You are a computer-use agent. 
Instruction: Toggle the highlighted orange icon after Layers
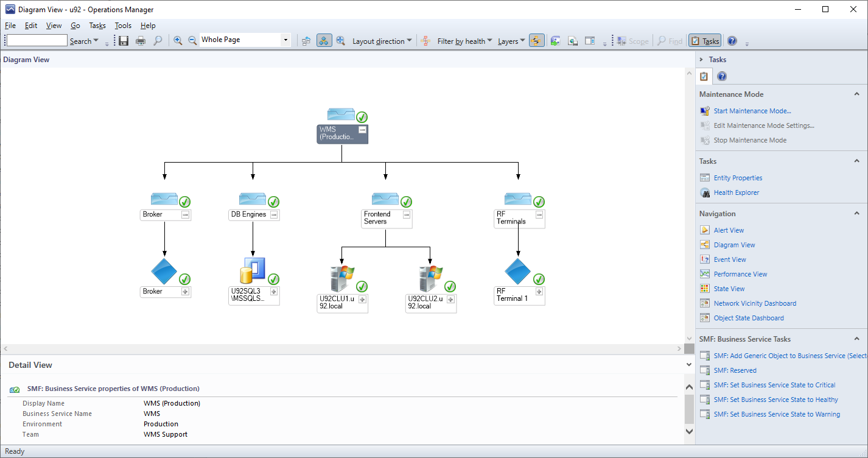pos(536,41)
